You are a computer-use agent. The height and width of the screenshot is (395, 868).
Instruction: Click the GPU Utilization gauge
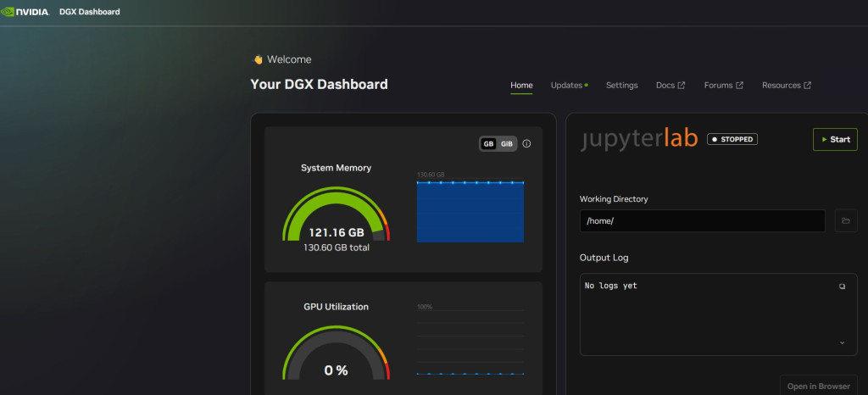click(336, 353)
